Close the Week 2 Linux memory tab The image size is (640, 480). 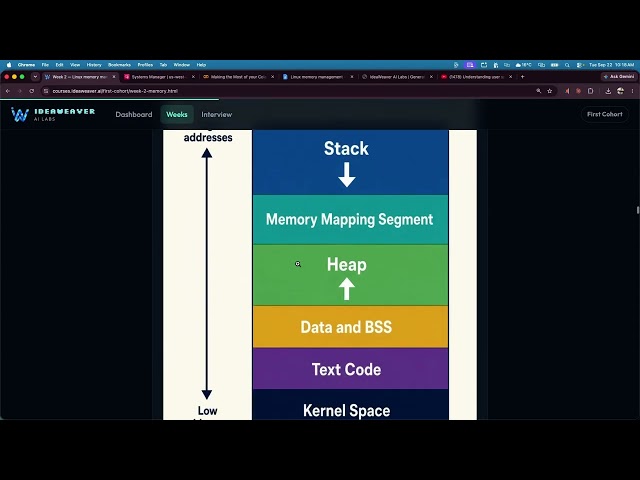click(114, 77)
